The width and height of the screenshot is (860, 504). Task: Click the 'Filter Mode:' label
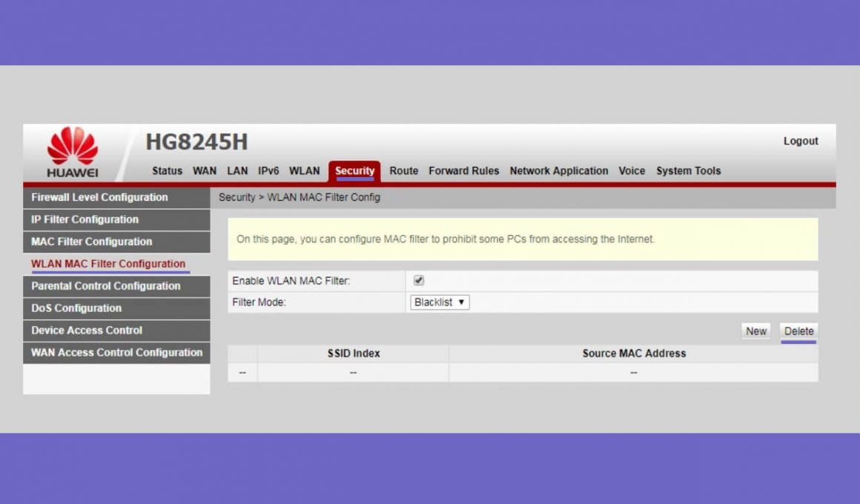(x=259, y=302)
